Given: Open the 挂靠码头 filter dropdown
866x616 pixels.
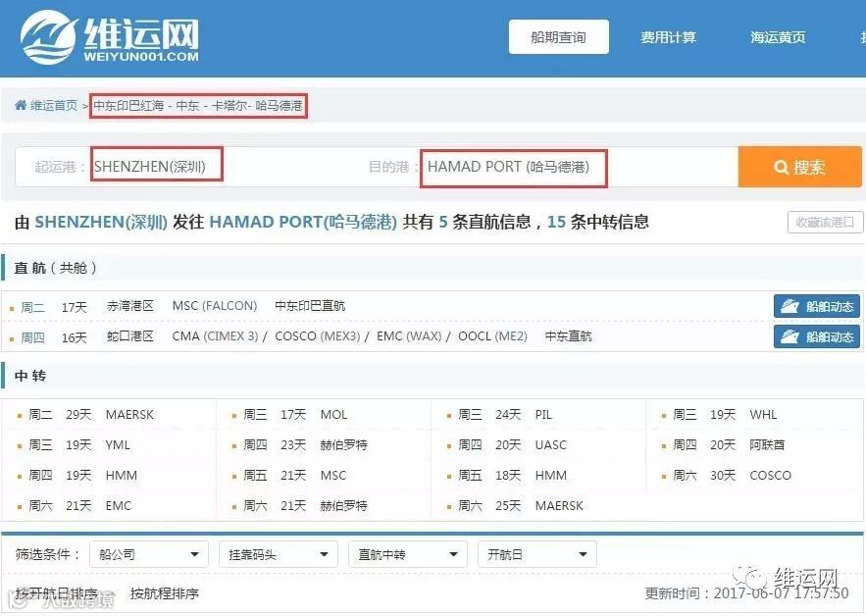Looking at the screenshot, I should (x=279, y=554).
